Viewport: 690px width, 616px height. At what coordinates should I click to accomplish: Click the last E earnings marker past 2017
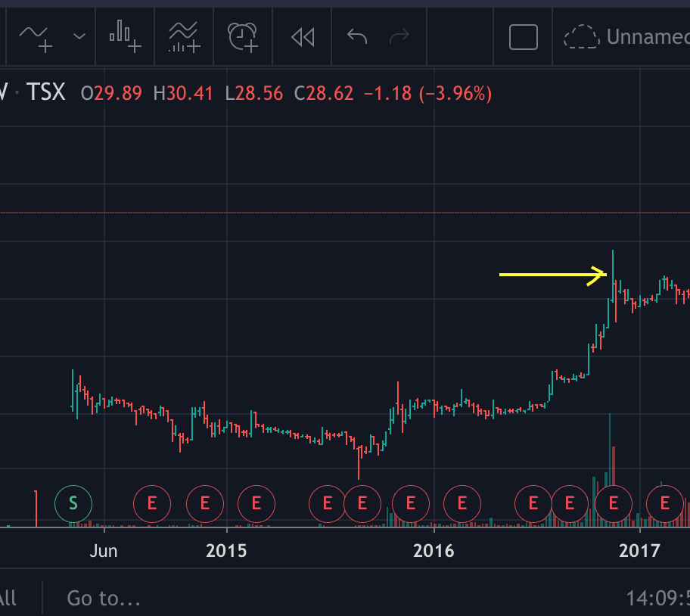coord(665,503)
